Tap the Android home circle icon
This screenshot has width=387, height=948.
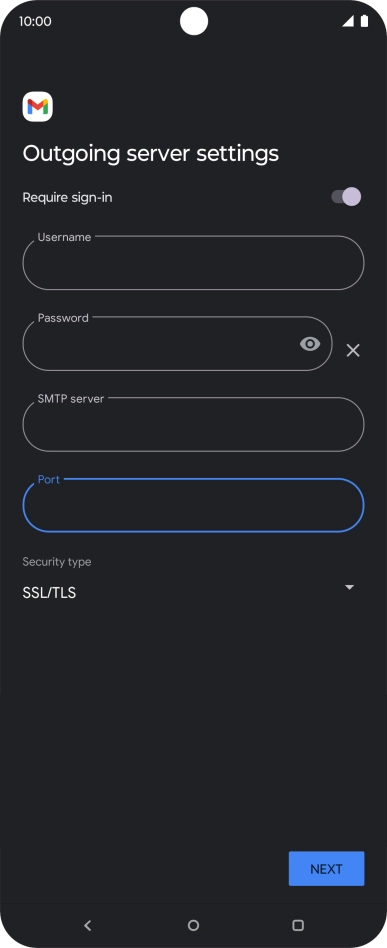pos(194,925)
